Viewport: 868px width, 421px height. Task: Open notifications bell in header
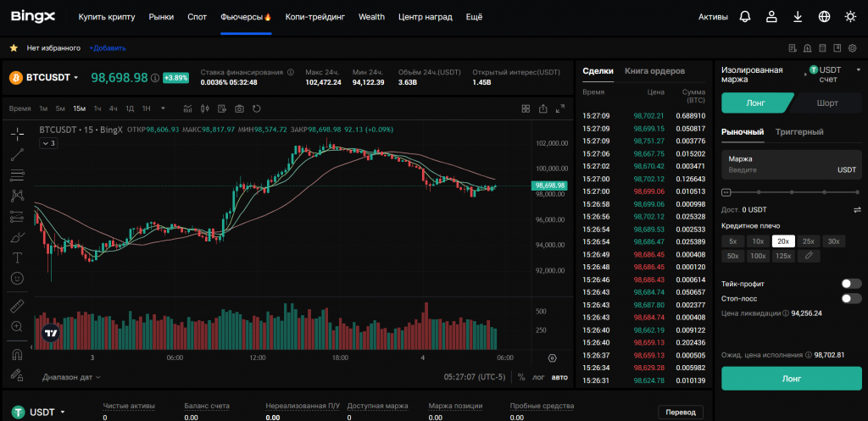[745, 17]
